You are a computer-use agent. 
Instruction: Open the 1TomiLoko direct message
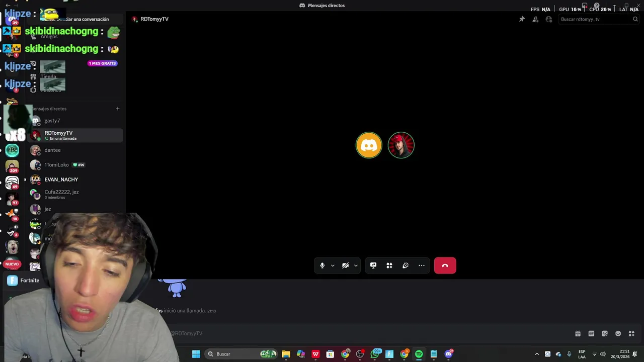point(75,165)
